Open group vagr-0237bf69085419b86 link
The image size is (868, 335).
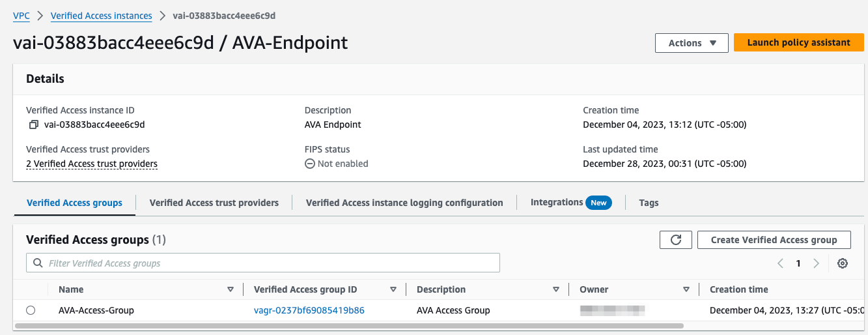(309, 310)
